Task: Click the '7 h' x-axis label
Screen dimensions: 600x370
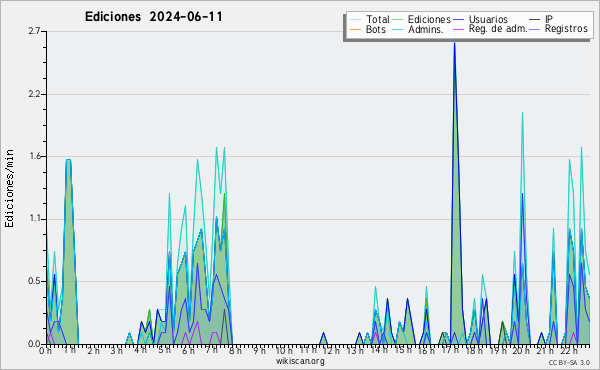Action: (x=211, y=350)
